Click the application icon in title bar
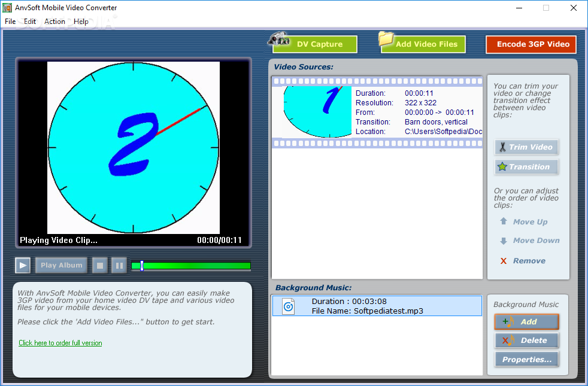 pos(7,8)
